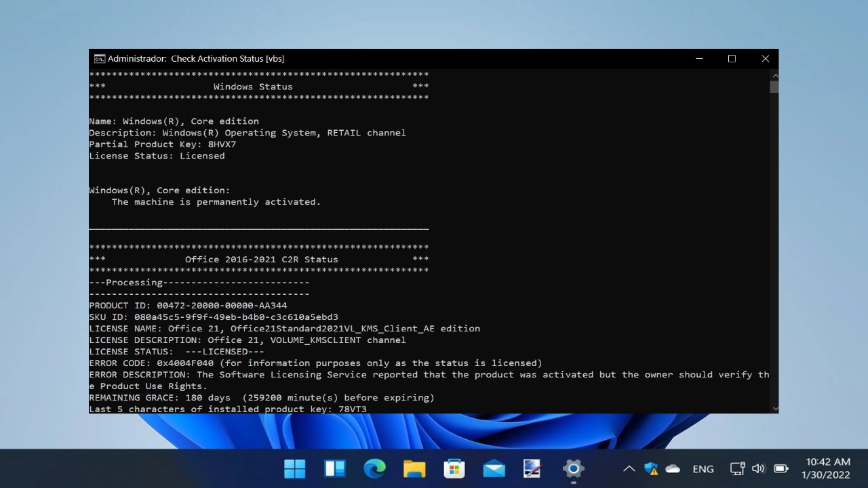Open the Widgets panel from taskbar
The height and width of the screenshot is (488, 868).
click(x=334, y=468)
